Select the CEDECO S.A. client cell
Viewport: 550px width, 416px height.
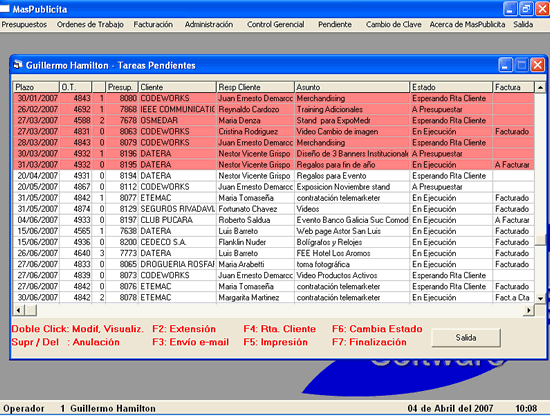(x=177, y=242)
